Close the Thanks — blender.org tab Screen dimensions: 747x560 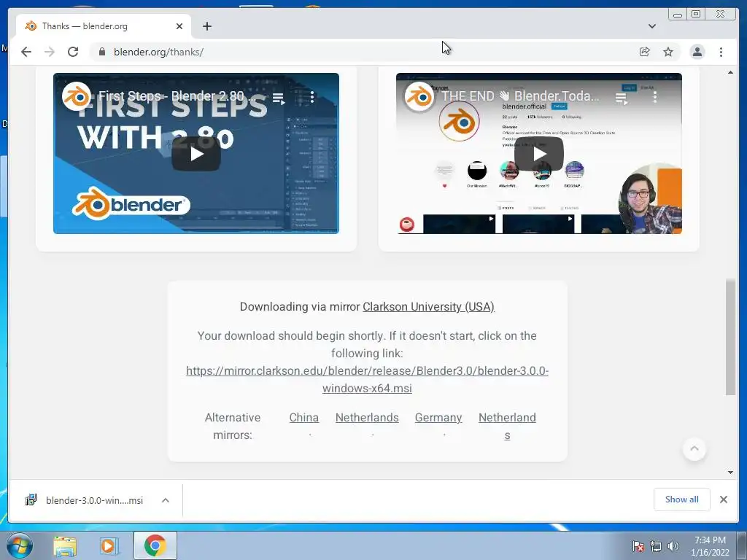coord(179,26)
